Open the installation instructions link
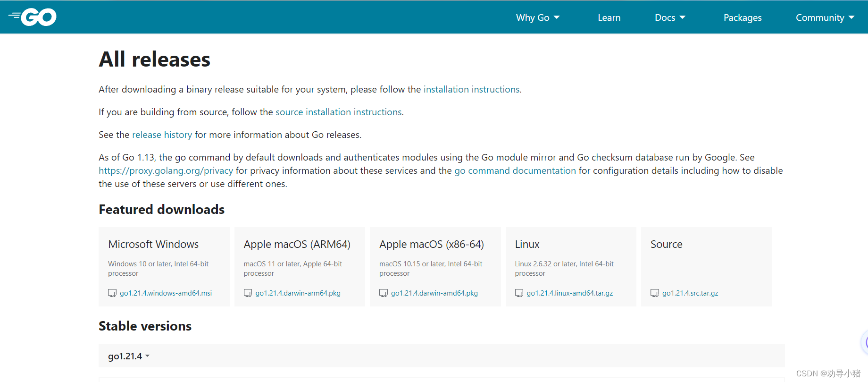Image resolution: width=868 pixels, height=382 pixels. [471, 89]
